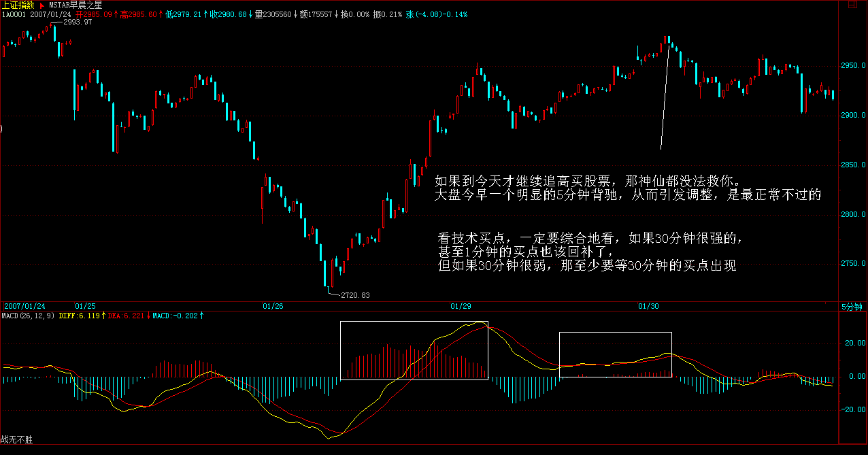This screenshot has height=455, width=868.
Task: Click the 2993.97 high price marker
Action: 76,22
